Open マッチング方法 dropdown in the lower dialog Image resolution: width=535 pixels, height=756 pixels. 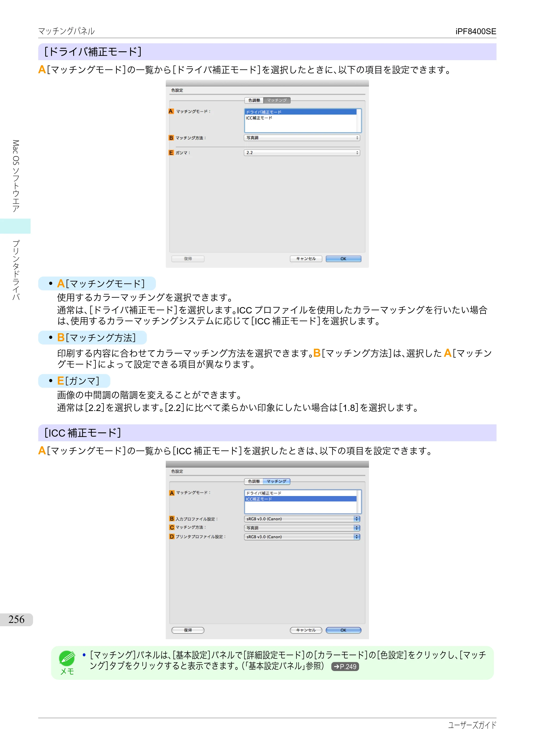click(302, 528)
